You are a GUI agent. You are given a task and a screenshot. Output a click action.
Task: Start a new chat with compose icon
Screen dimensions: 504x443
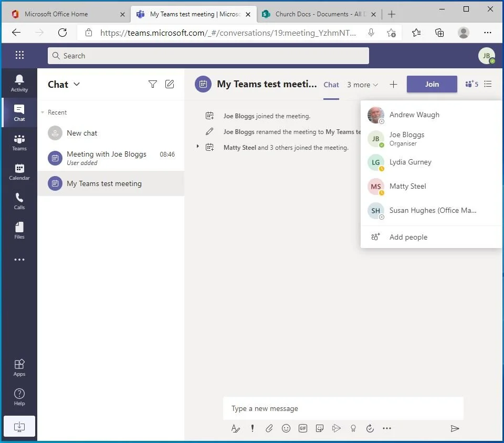coord(170,84)
